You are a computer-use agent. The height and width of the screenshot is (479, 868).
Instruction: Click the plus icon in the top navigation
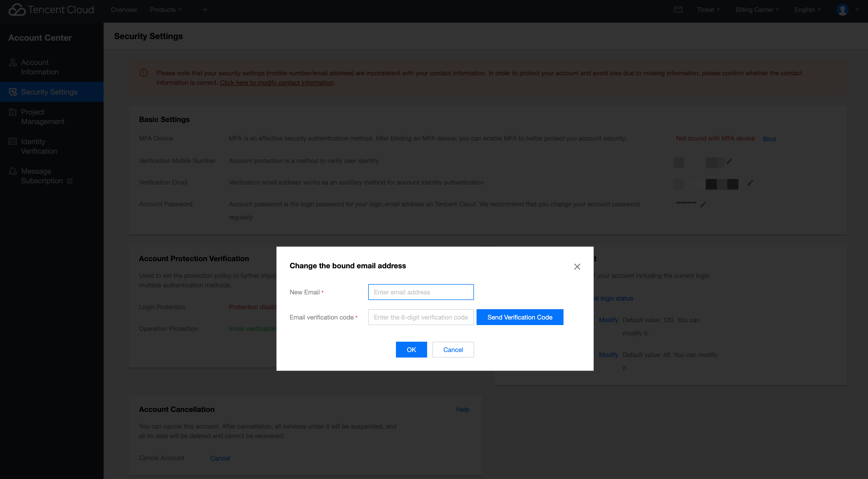point(205,10)
